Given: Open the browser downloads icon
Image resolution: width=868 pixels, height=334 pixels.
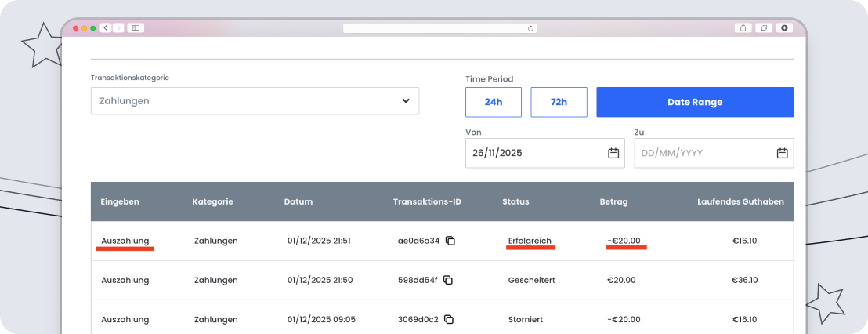Looking at the screenshot, I should 784,27.
